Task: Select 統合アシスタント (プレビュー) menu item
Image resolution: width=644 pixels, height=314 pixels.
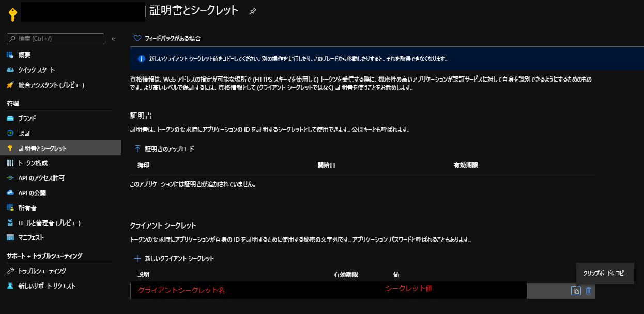Action: 51,85
